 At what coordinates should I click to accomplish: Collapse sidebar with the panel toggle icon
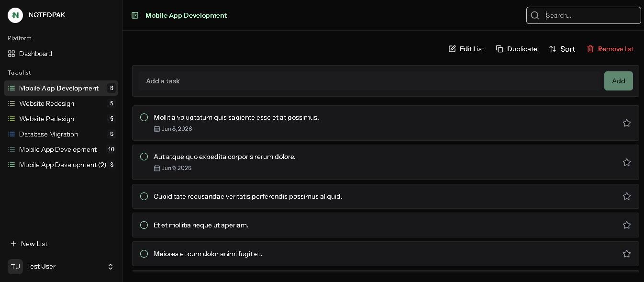pos(135,15)
